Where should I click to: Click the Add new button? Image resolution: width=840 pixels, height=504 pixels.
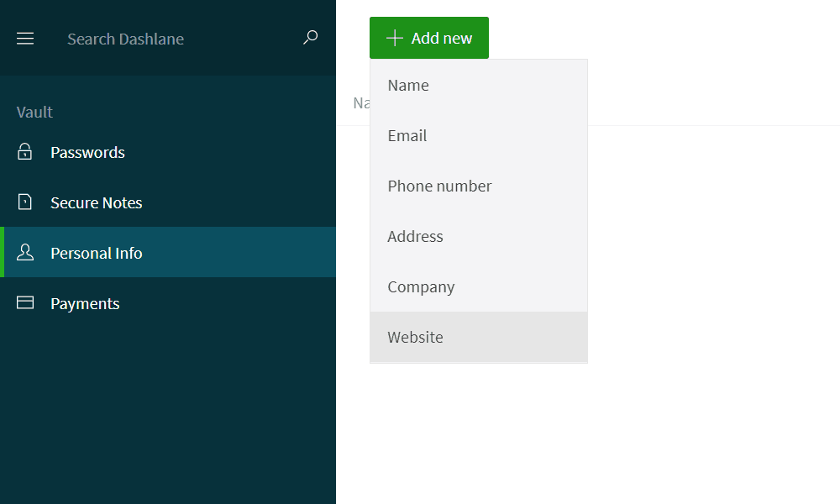pos(429,38)
